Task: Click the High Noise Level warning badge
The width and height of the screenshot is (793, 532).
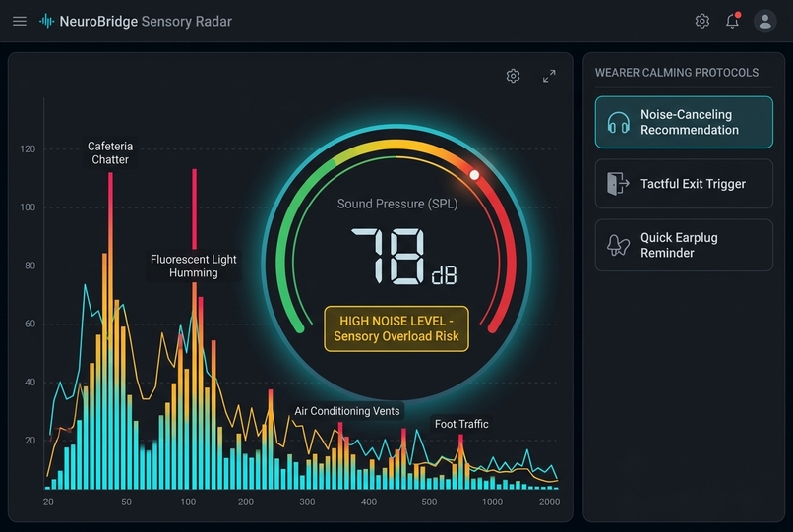Action: pos(396,328)
